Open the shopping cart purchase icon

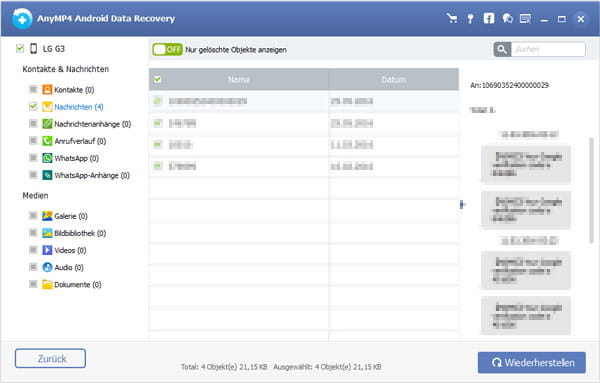coord(452,18)
